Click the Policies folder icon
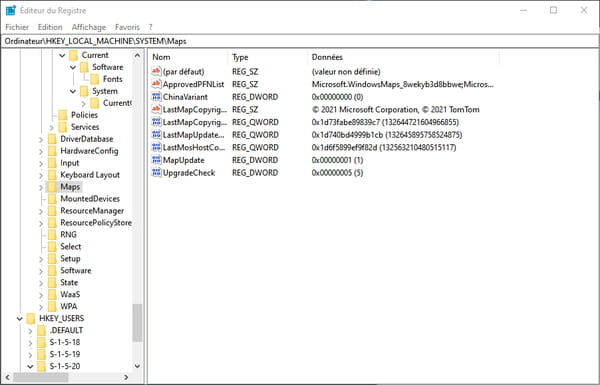Viewport: 600px width, 385px height. click(63, 115)
